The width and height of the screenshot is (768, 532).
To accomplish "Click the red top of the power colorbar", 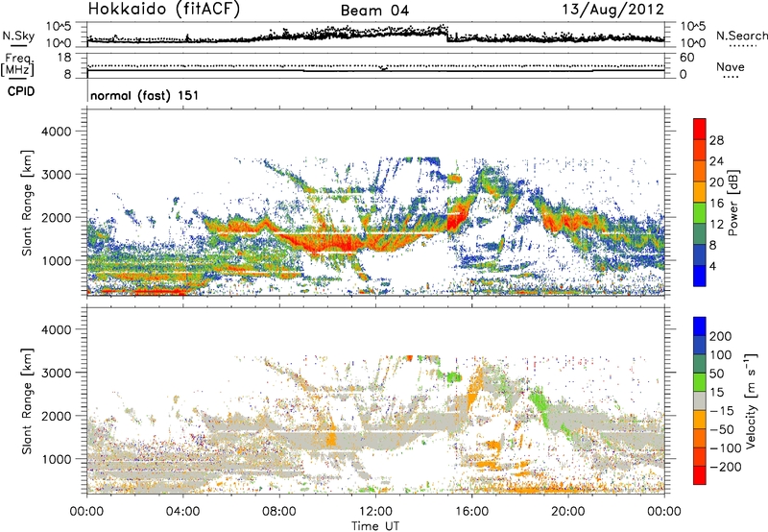I will (x=700, y=129).
